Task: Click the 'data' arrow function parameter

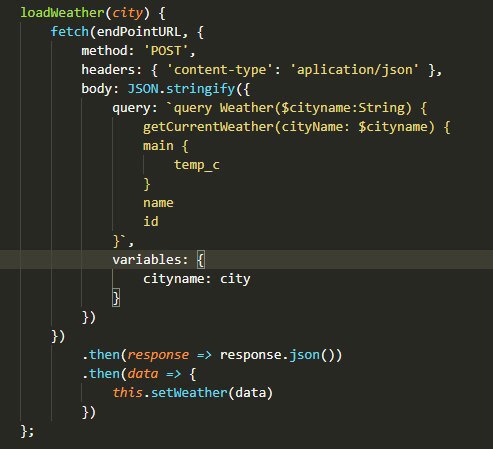Action: click(x=143, y=374)
